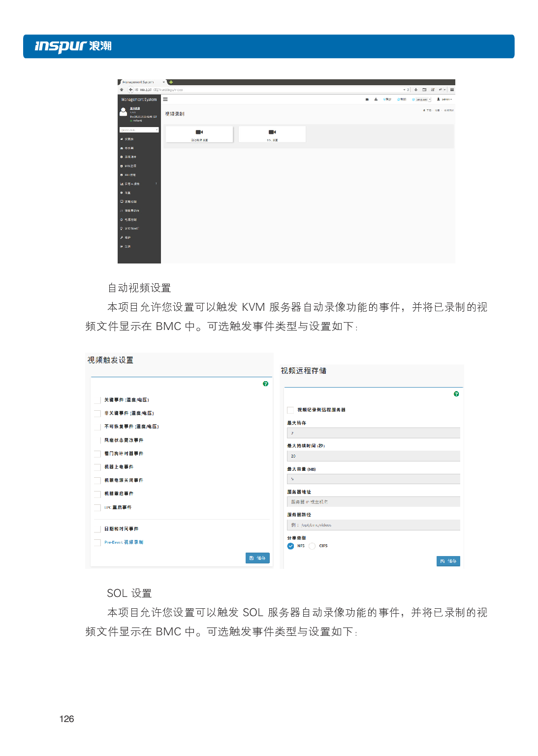
Task: Enable the 机器上电事件 checkbox
Action: click(97, 467)
